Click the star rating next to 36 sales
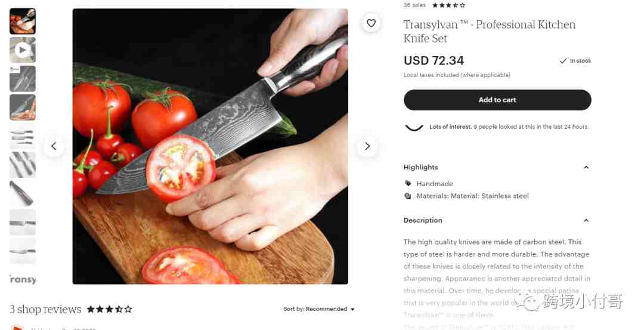This screenshot has width=644, height=330. click(449, 5)
